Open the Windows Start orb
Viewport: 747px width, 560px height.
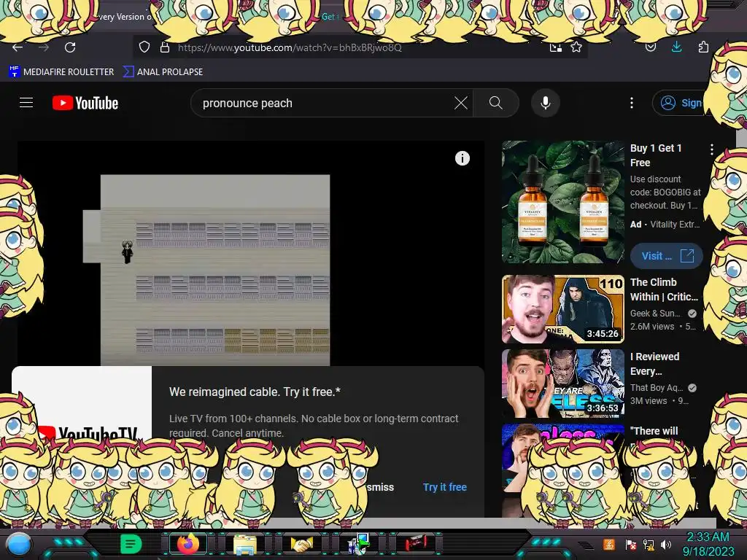pos(19,545)
